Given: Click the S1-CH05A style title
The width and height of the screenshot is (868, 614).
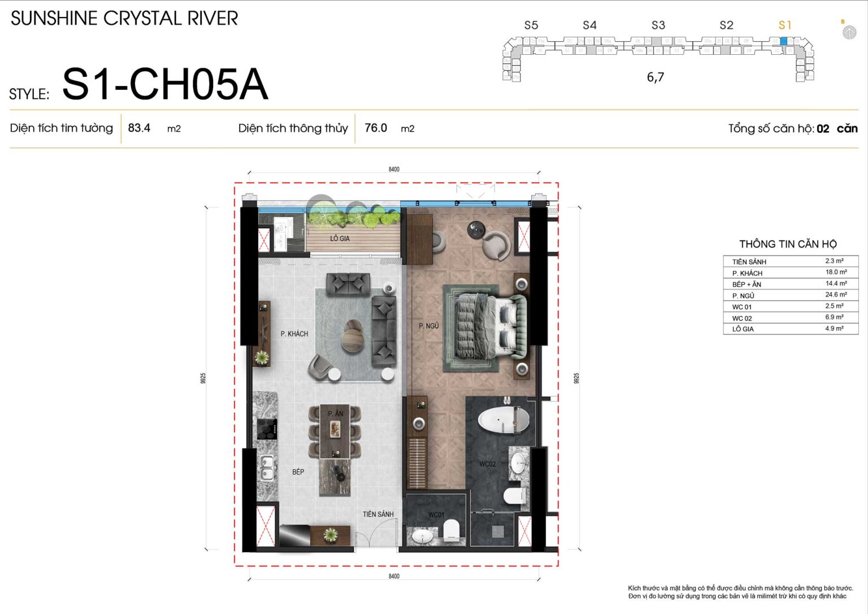Looking at the screenshot, I should point(165,84).
